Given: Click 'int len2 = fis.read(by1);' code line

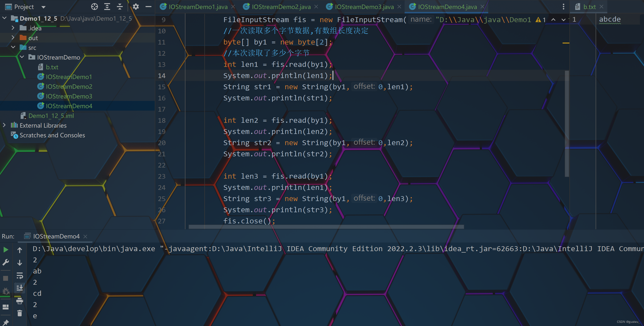Looking at the screenshot, I should (278, 120).
